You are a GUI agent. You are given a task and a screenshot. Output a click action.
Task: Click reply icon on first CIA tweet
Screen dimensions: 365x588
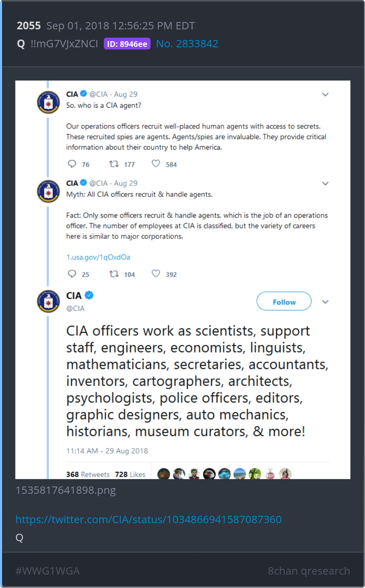point(72,164)
